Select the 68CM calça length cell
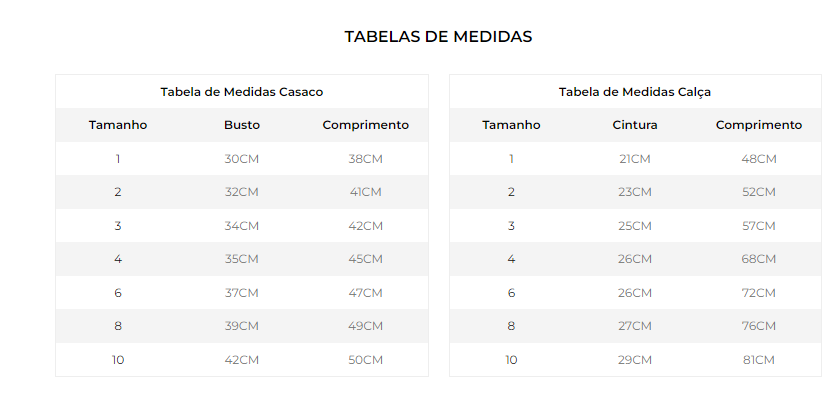The width and height of the screenshot is (833, 413). (759, 259)
